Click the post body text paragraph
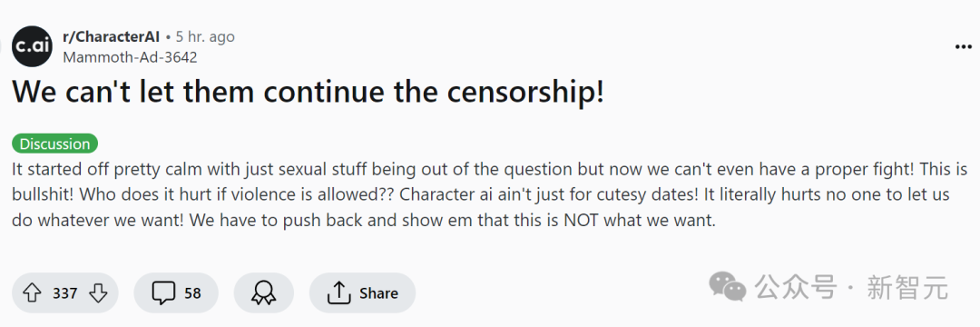Viewport: 980px width, 327px height. [x=489, y=194]
